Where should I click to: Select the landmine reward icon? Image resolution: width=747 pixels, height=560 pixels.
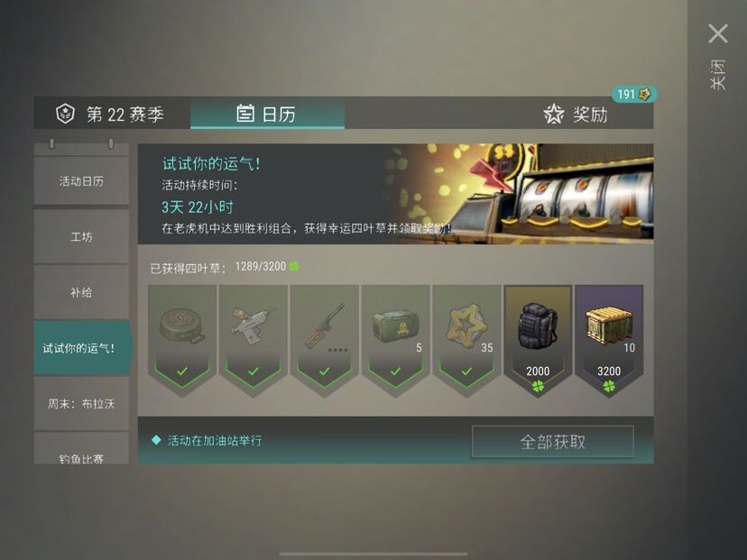coord(182,326)
